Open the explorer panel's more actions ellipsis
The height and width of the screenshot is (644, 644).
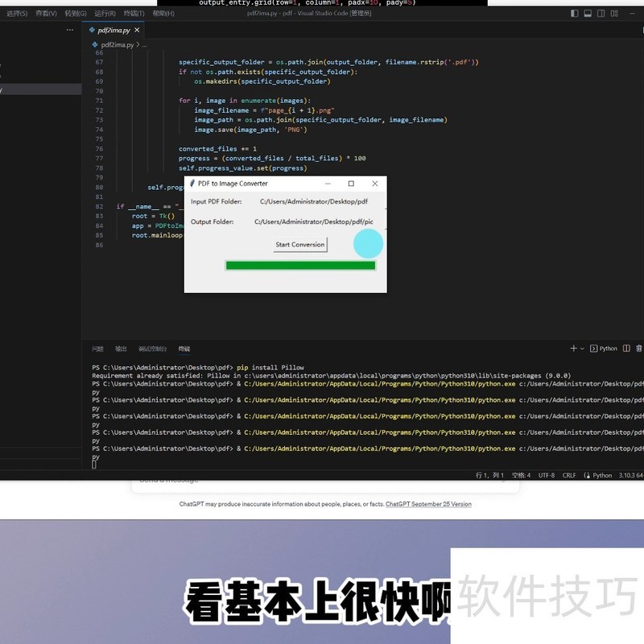pos(69,30)
